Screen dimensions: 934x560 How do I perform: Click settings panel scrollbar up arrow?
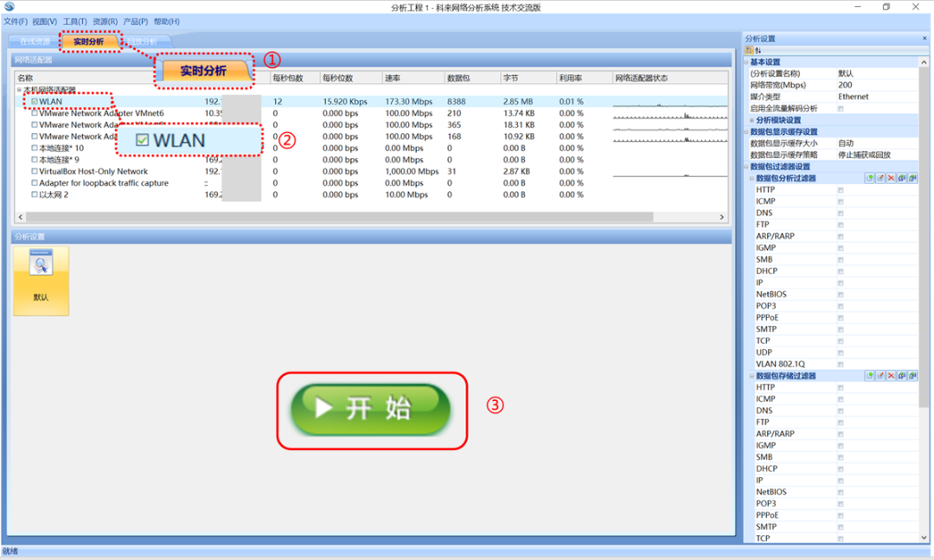pos(924,62)
